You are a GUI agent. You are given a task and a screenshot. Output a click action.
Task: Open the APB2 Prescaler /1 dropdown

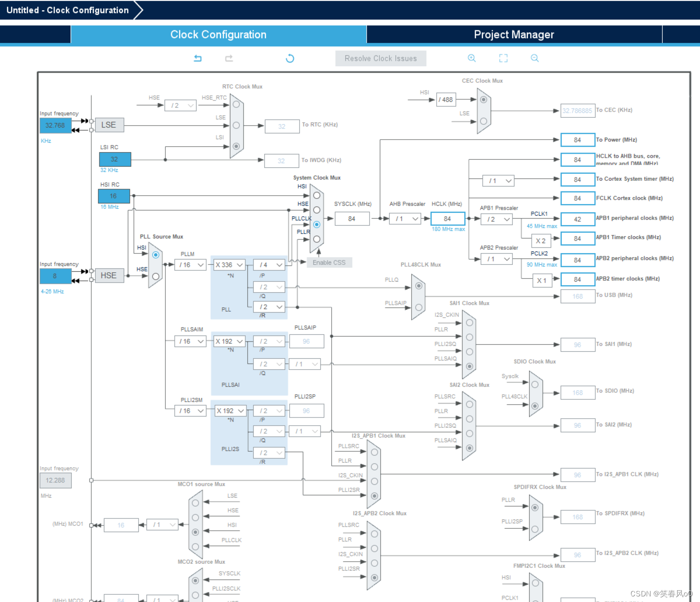tap(497, 259)
